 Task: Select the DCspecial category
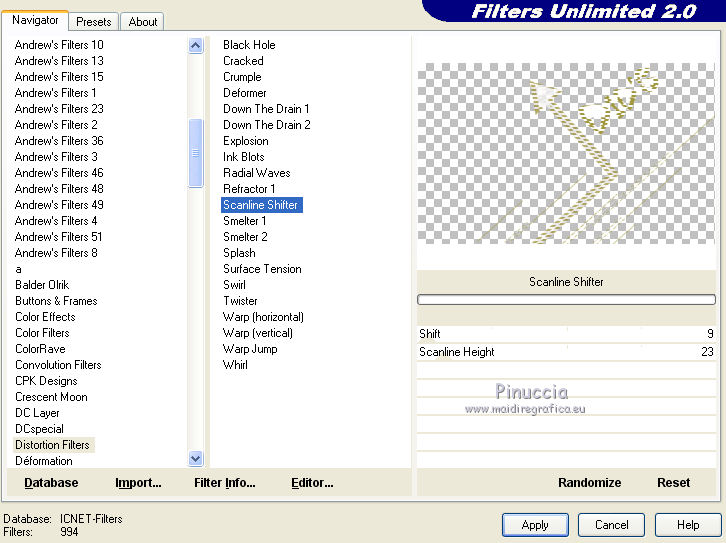click(x=39, y=429)
